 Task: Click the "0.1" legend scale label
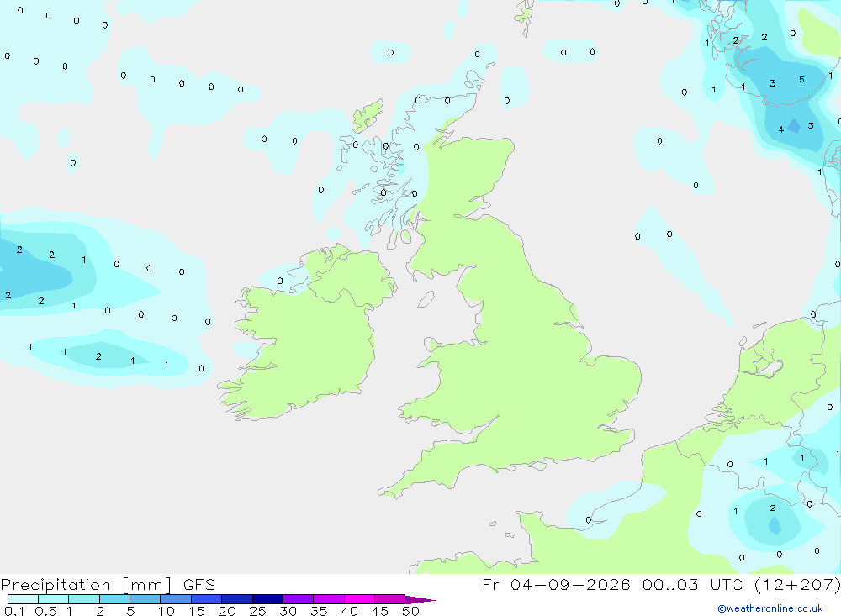click(x=14, y=611)
